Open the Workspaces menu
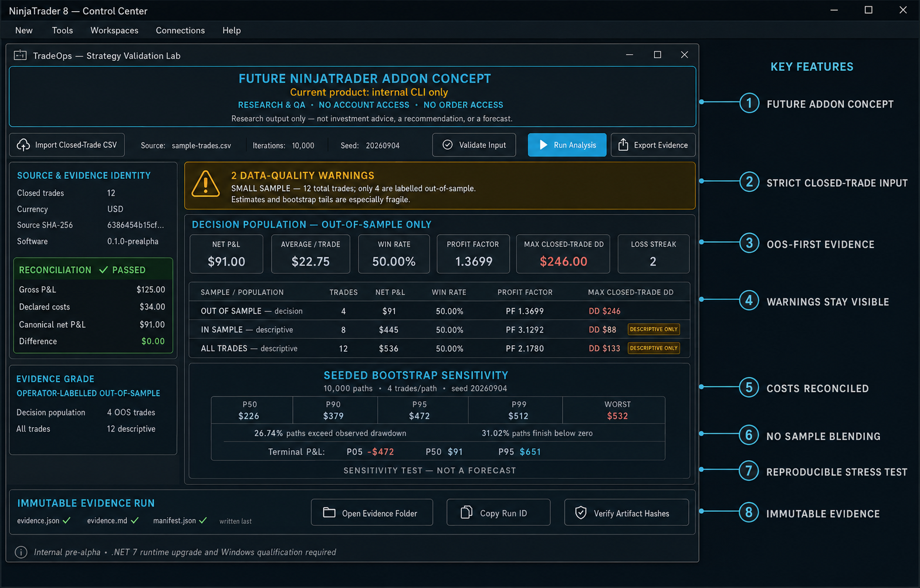This screenshot has height=588, width=920. (x=114, y=30)
